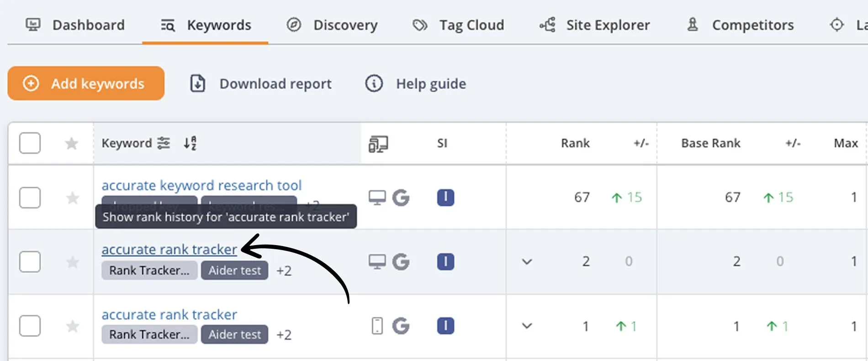Click the 'Aider test' tag on desktop row
The height and width of the screenshot is (361, 868).
(234, 271)
